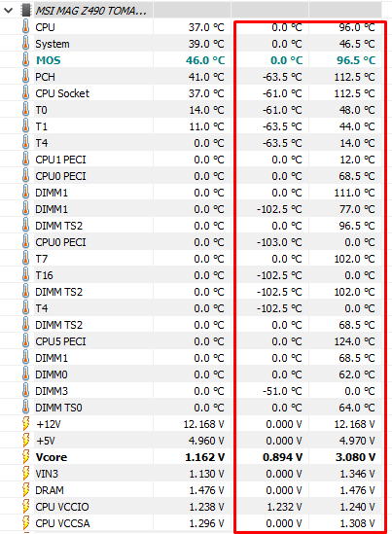392x534 pixels.
Task: Click T7 maximum value 102.0 °C
Action: 354,259
